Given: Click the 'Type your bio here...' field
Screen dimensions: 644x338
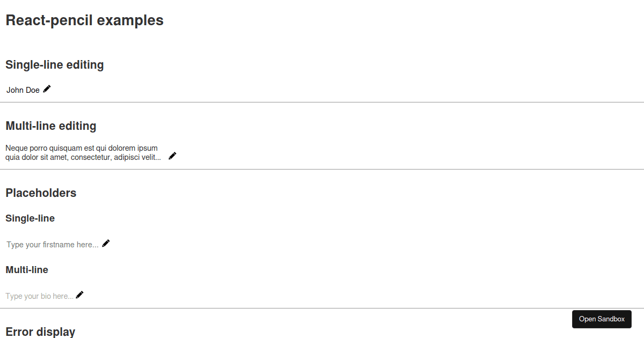Looking at the screenshot, I should click(x=39, y=296).
